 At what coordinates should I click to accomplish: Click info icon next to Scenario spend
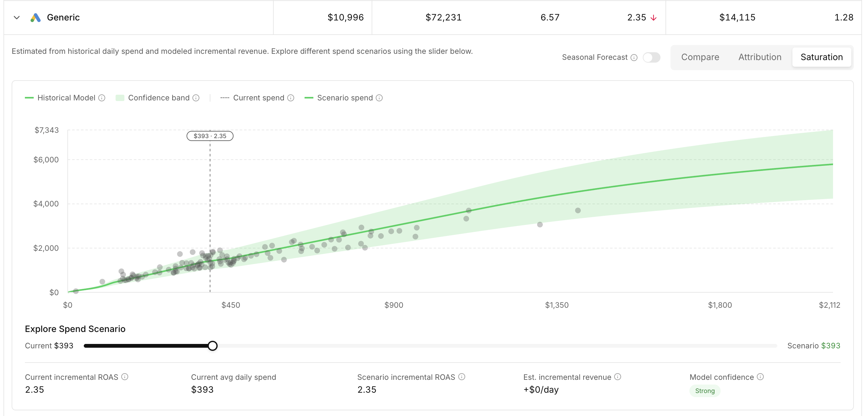(x=379, y=98)
